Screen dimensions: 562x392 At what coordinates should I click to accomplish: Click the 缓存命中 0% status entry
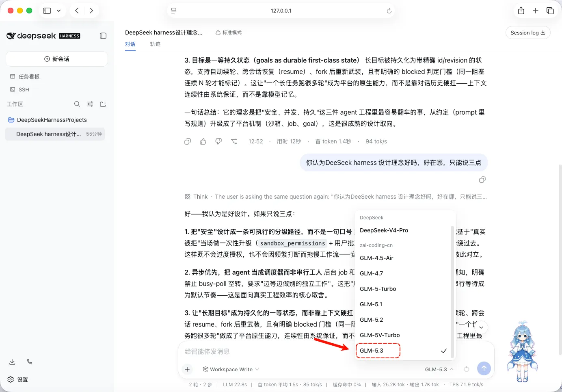[x=347, y=384]
